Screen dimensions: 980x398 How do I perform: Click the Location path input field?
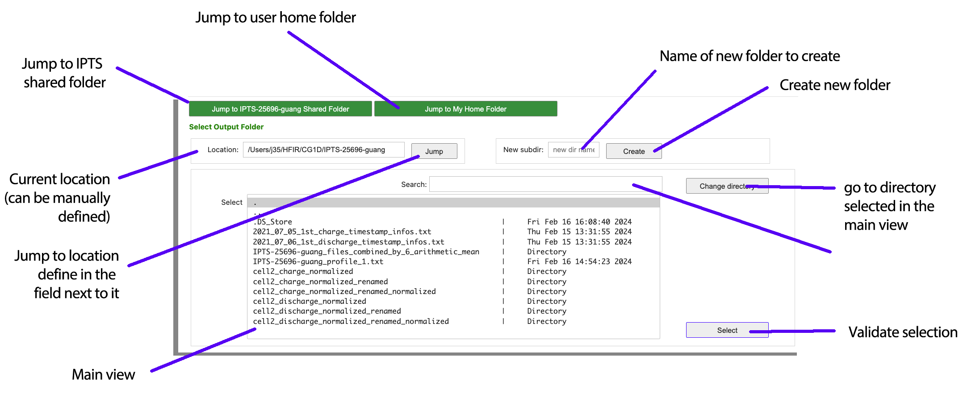tap(323, 150)
